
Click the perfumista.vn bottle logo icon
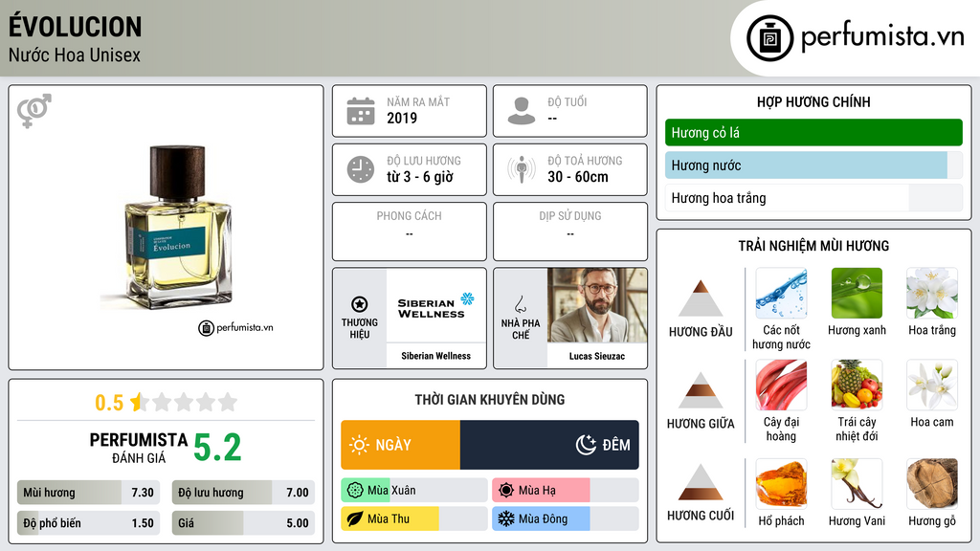tap(769, 38)
